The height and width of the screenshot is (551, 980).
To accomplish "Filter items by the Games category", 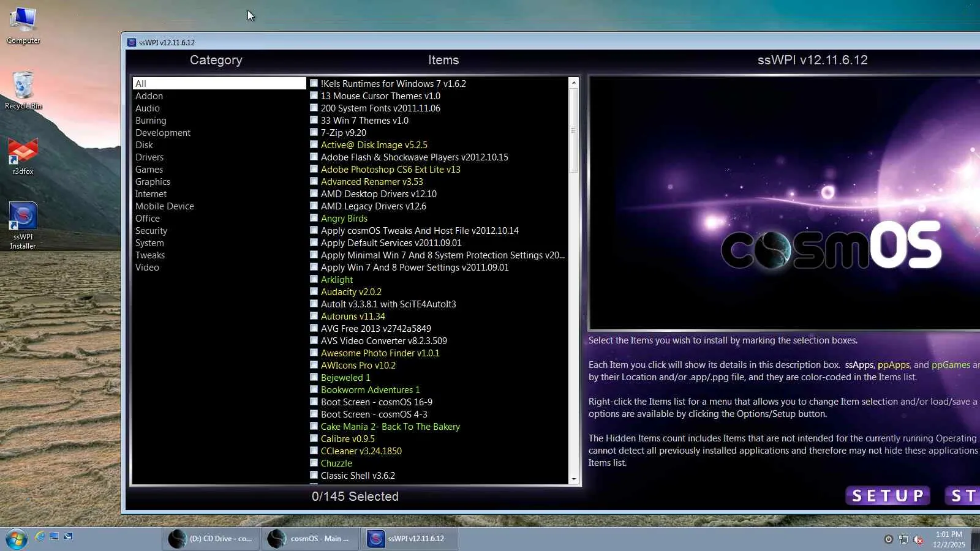I will pyautogui.click(x=219, y=169).
